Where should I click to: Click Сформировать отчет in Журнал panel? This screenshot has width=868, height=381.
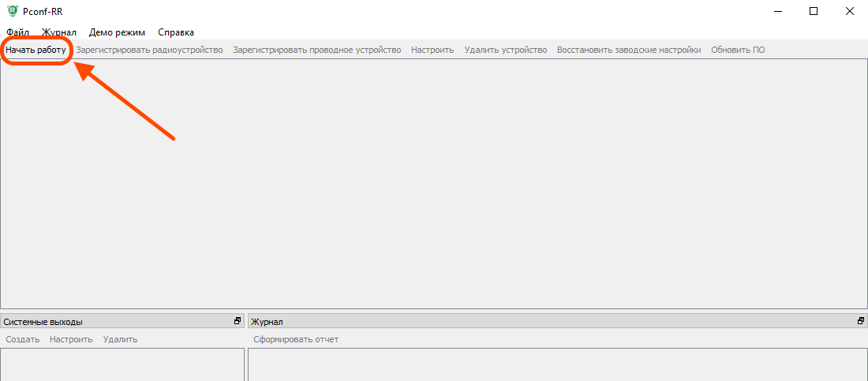pyautogui.click(x=296, y=339)
